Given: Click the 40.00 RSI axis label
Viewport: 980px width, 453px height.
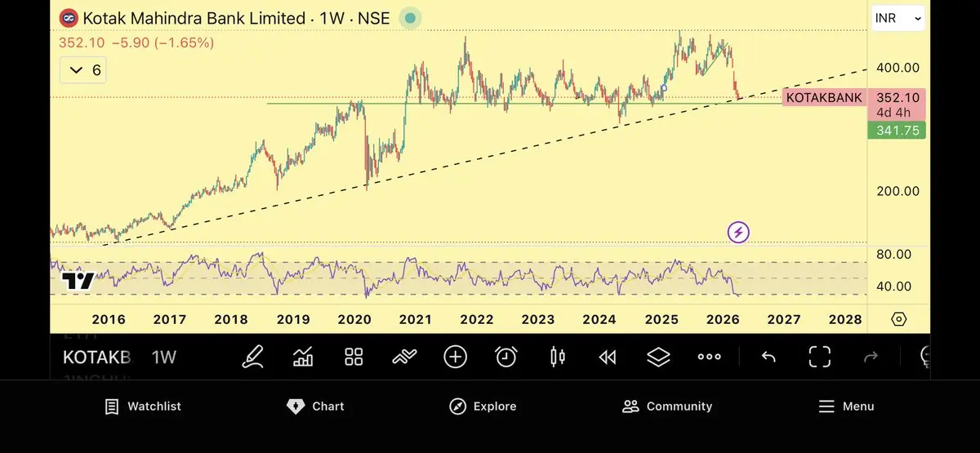Looking at the screenshot, I should 893,286.
